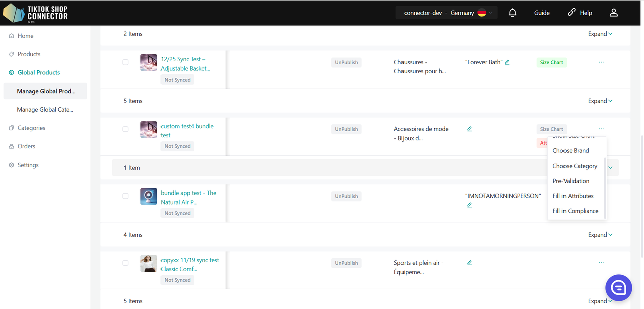Image resolution: width=644 pixels, height=309 pixels.
Task: Open three-dot menu for copyxx 11/19 product
Action: pyautogui.click(x=601, y=263)
